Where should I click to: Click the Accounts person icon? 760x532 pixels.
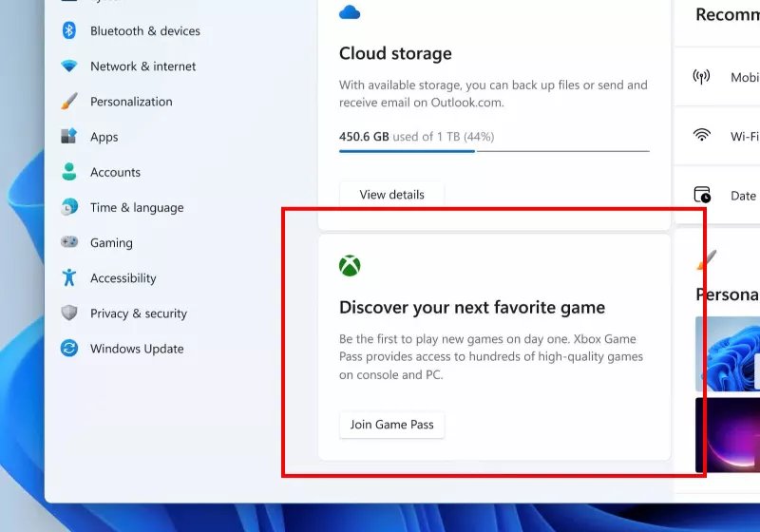[69, 172]
